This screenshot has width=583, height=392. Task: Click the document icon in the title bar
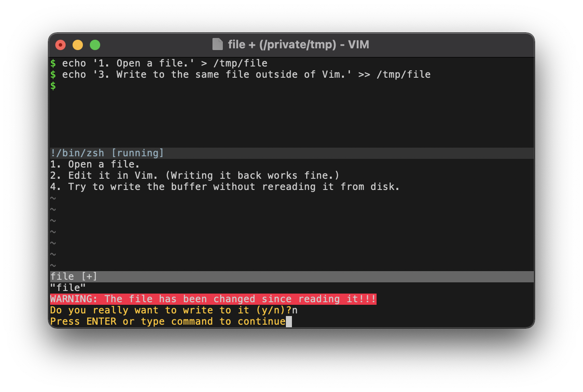pos(217,44)
